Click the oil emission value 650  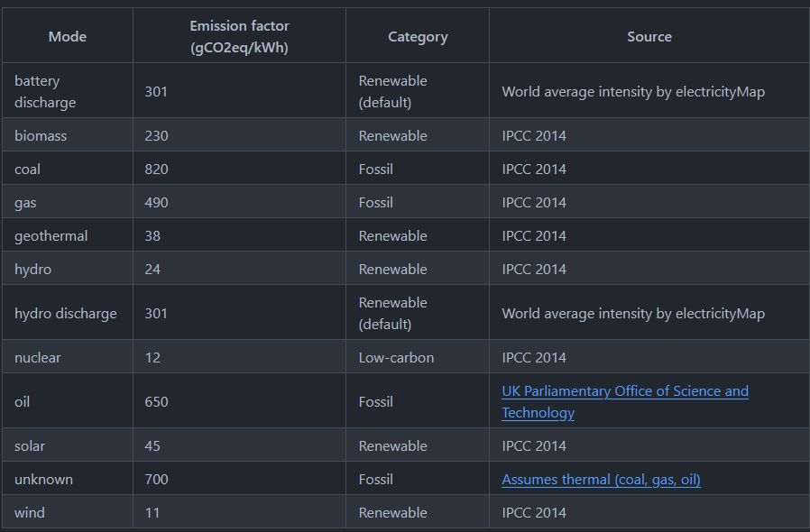tap(153, 401)
